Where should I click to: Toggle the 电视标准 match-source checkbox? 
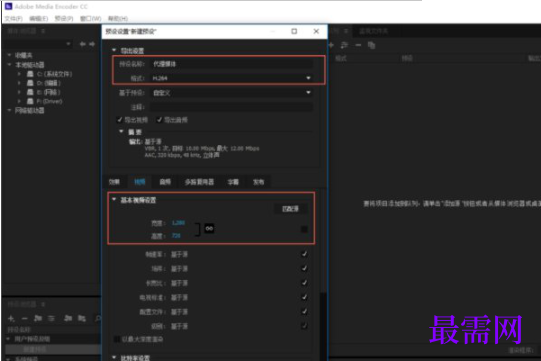click(304, 297)
